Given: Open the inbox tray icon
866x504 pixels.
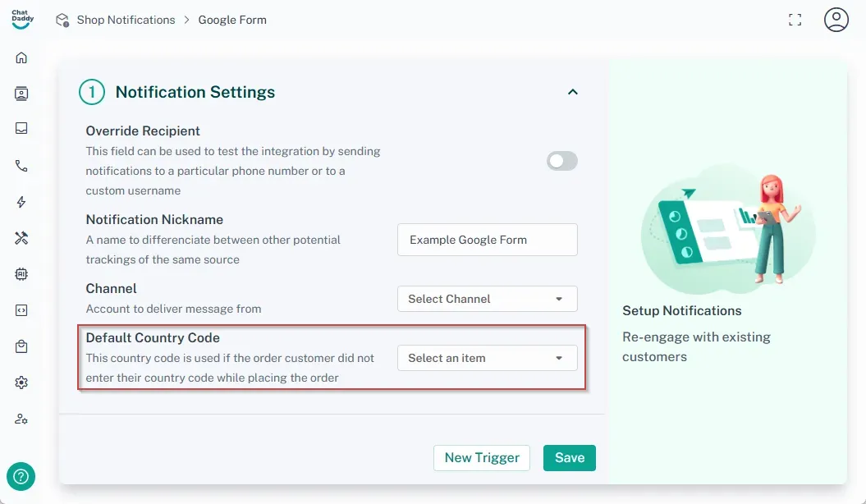Looking at the screenshot, I should (21, 129).
